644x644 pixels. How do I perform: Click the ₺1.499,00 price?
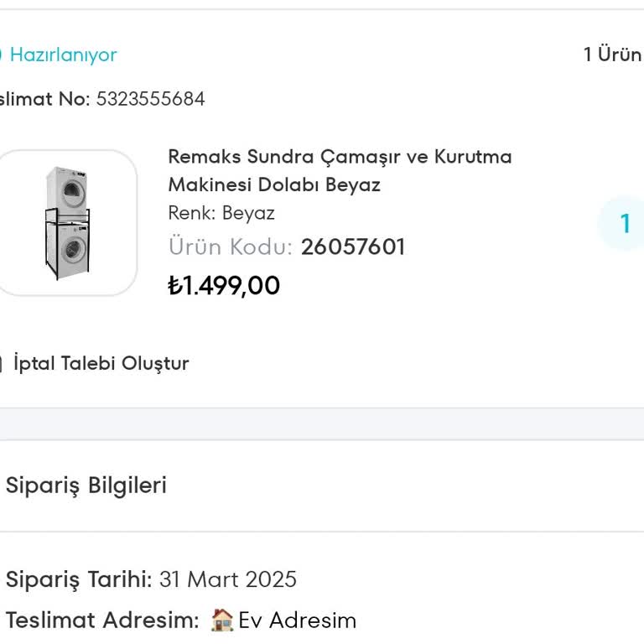224,286
